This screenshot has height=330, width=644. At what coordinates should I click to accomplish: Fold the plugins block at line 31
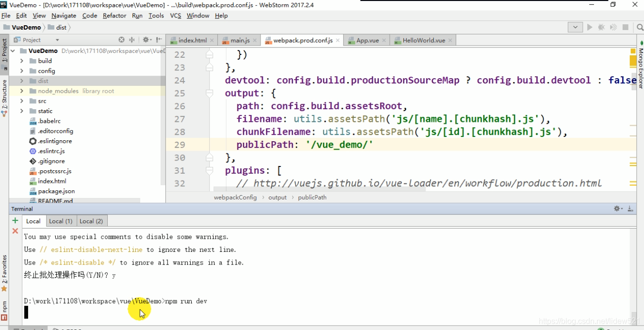point(209,170)
